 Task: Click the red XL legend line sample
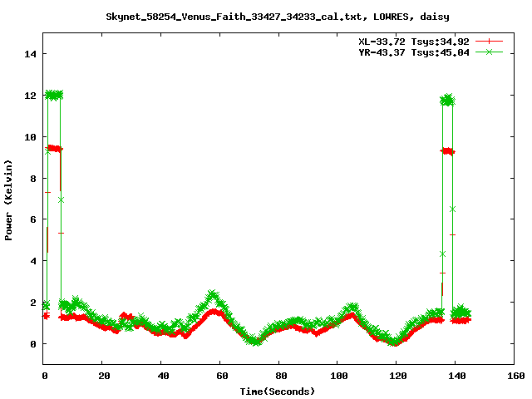(489, 42)
